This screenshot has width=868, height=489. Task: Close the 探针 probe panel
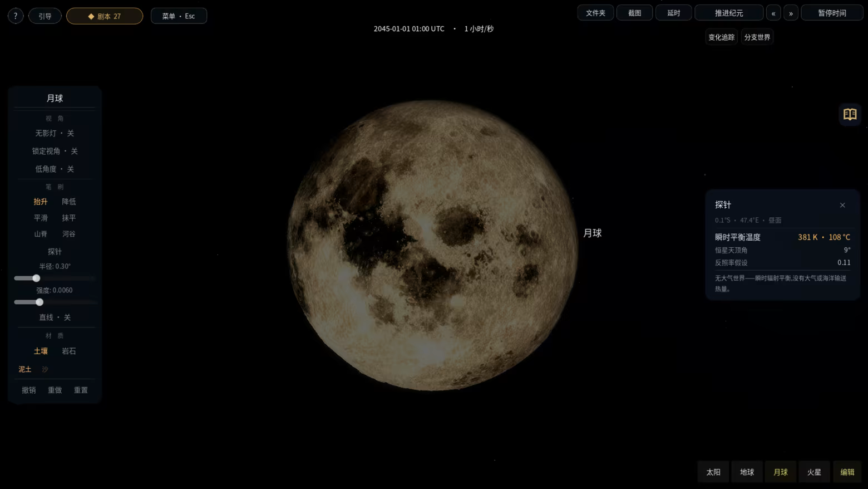[x=842, y=205]
